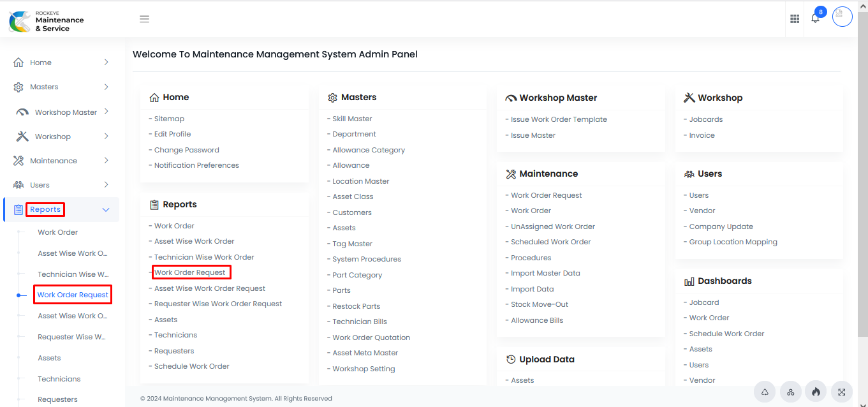
Task: Open the user profile avatar
Action: (842, 17)
